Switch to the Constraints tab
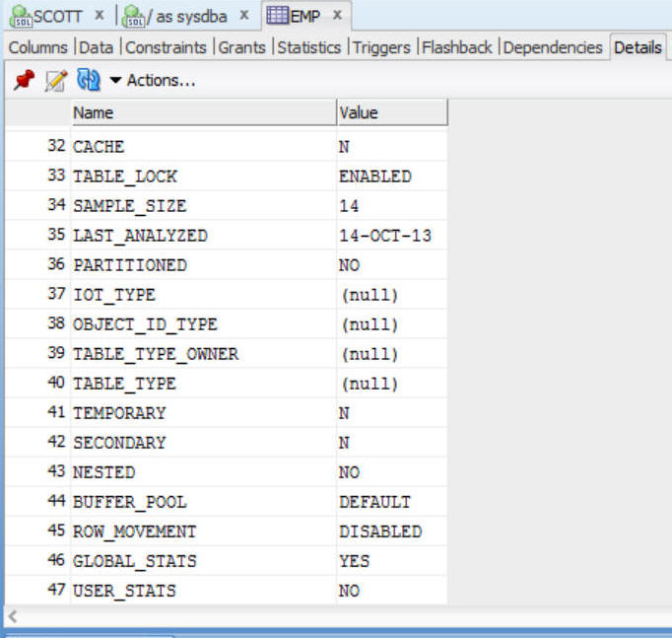672x638 pixels. 166,47
